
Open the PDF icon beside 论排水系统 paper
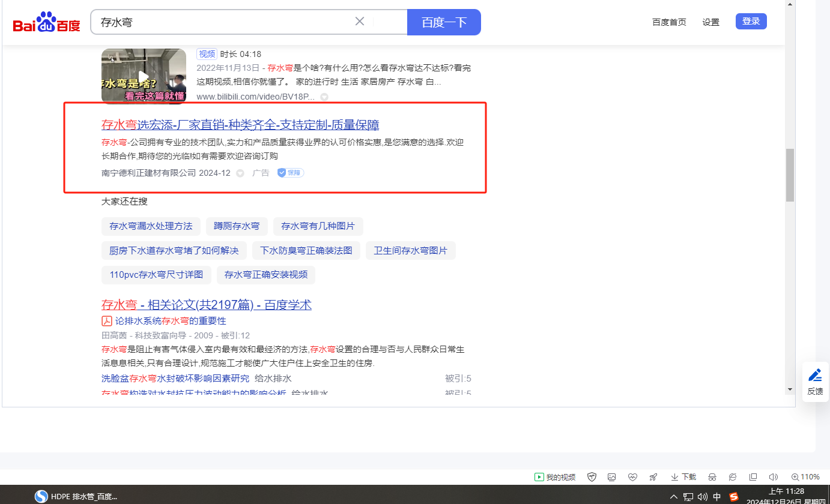(x=107, y=321)
